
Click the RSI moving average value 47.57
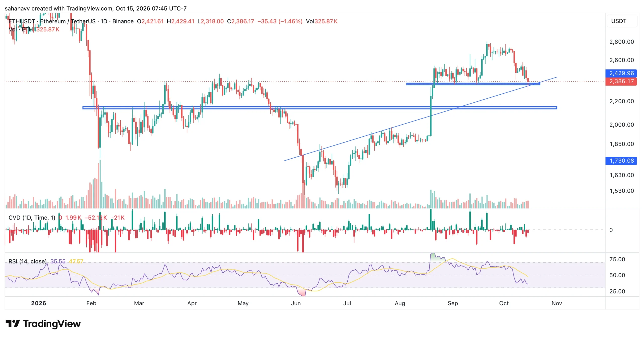click(76, 261)
